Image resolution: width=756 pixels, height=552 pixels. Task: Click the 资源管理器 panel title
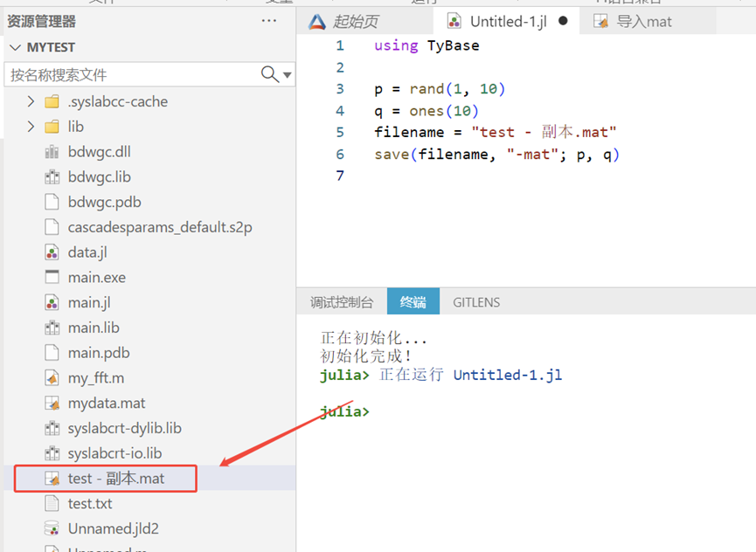(x=41, y=21)
